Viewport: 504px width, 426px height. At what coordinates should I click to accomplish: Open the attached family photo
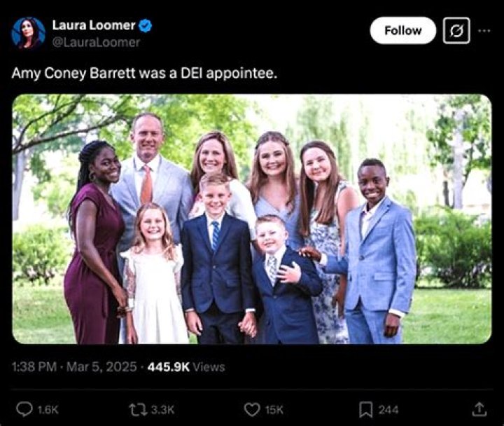251,219
